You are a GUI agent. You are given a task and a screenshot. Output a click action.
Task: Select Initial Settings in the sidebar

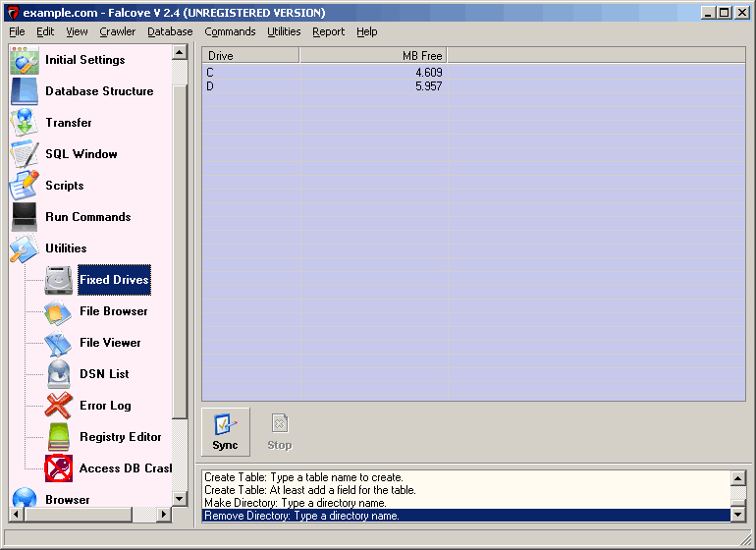pos(84,60)
